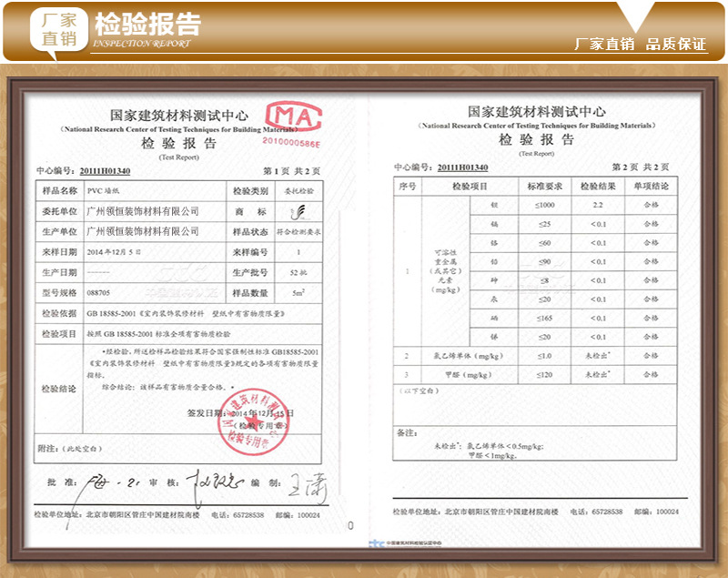
Task: Click the ≤8 standard requirement cell
Action: pyautogui.click(x=544, y=280)
